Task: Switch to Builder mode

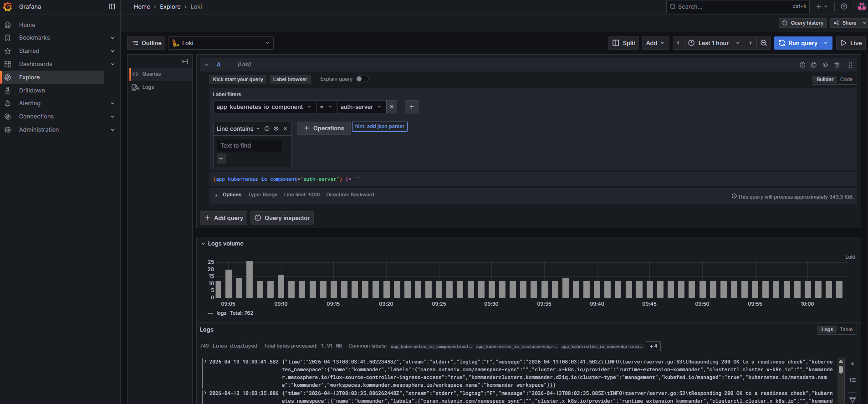Action: [825, 79]
